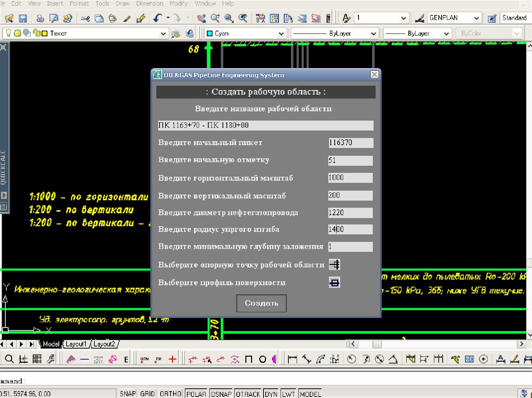The height and width of the screenshot is (398, 532).
Task: Toggle GRID display in status bar
Action: pyautogui.click(x=148, y=394)
